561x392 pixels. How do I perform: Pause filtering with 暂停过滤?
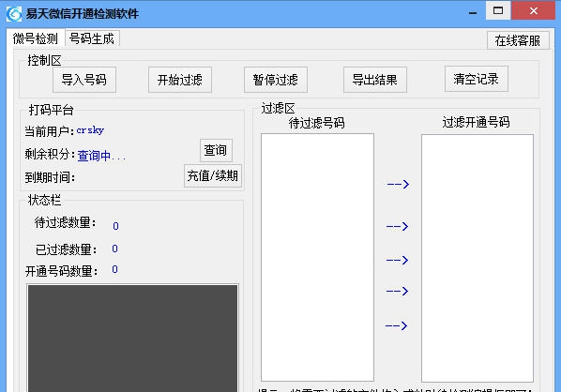[276, 80]
